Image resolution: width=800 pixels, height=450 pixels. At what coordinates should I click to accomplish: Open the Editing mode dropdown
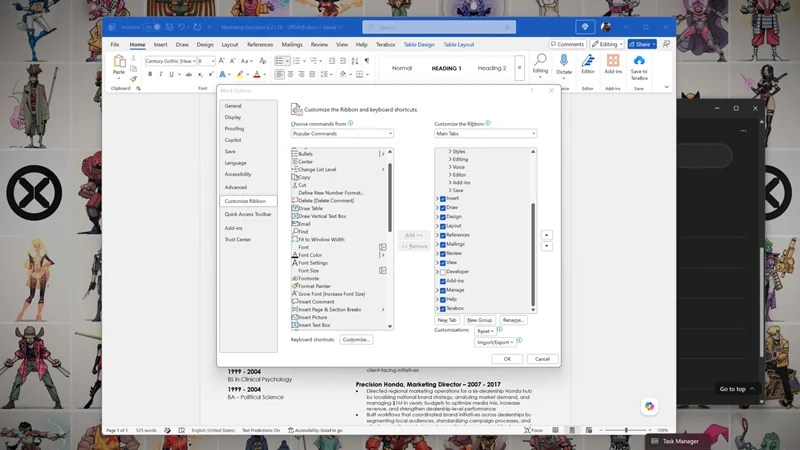point(607,44)
